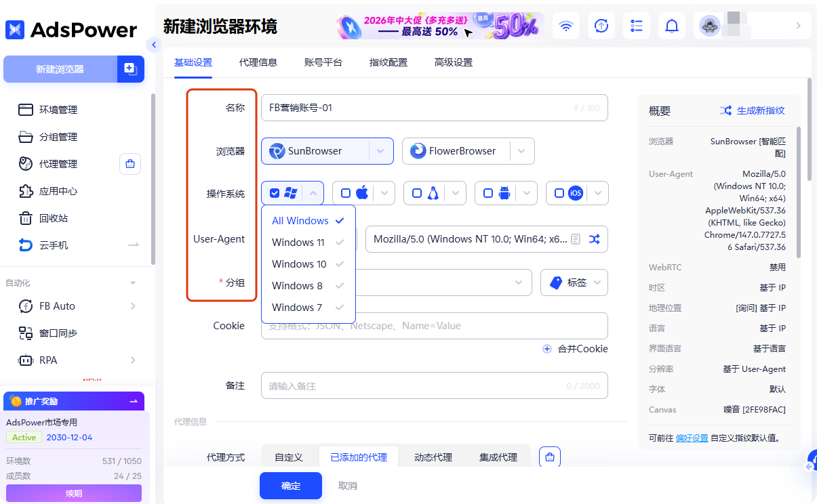The width and height of the screenshot is (817, 504).
Task: Click the user avatar icon
Action: pos(710,26)
